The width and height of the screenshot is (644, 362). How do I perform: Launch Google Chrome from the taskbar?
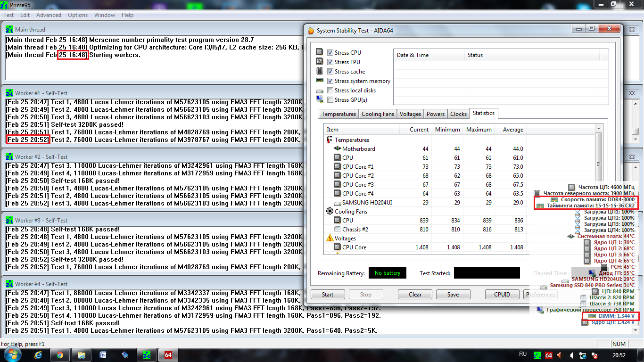(59, 354)
